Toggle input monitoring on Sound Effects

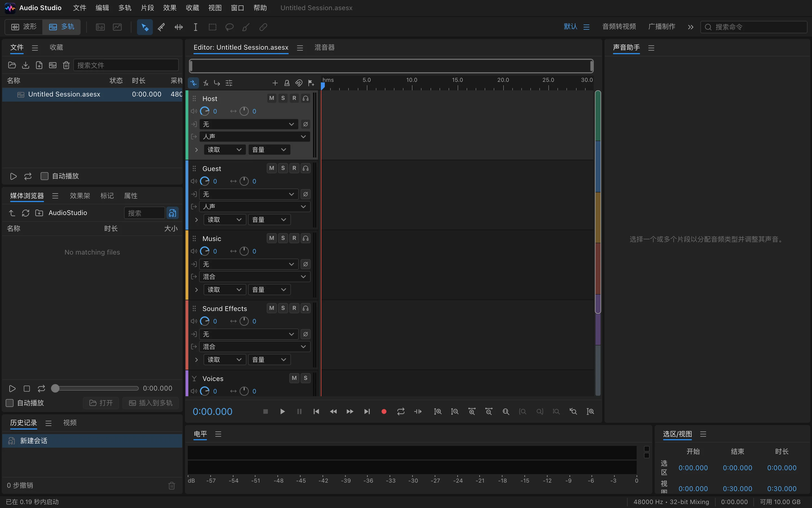point(305,308)
